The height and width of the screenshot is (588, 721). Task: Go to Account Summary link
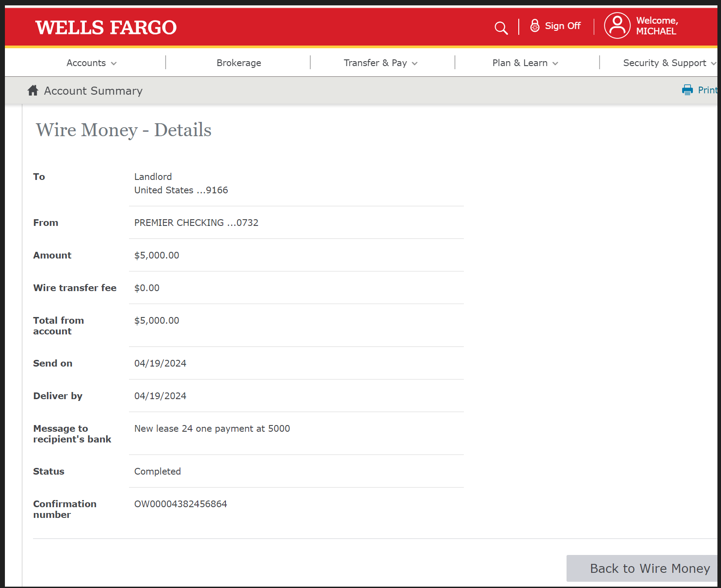pyautogui.click(x=93, y=91)
